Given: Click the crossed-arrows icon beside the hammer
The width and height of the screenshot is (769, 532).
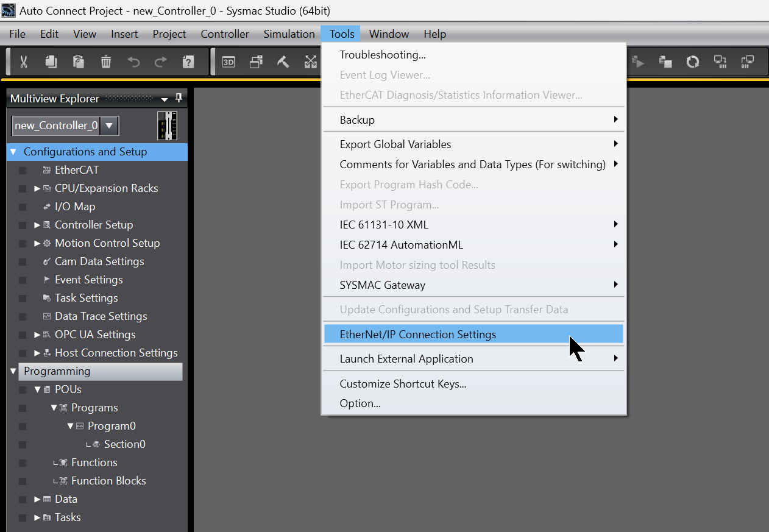Looking at the screenshot, I should click(x=311, y=62).
